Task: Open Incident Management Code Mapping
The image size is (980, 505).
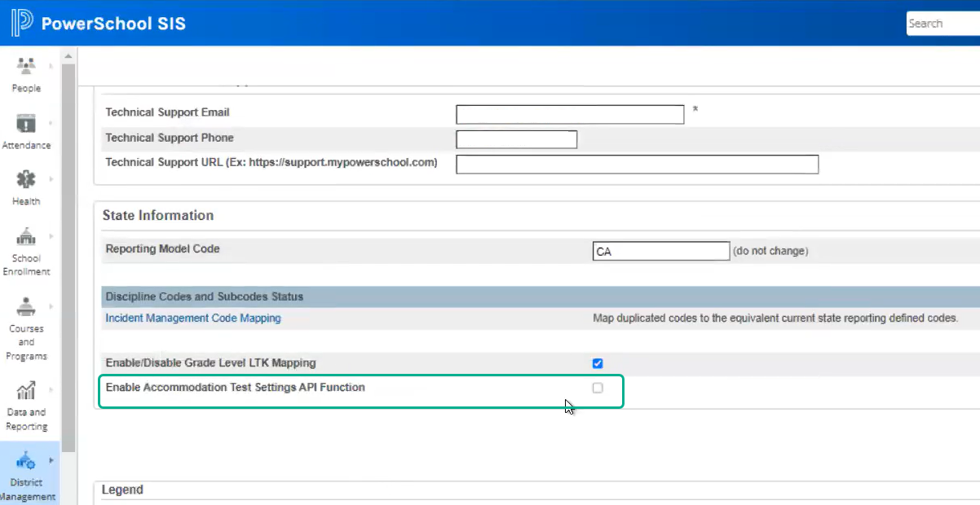Action: coord(192,318)
